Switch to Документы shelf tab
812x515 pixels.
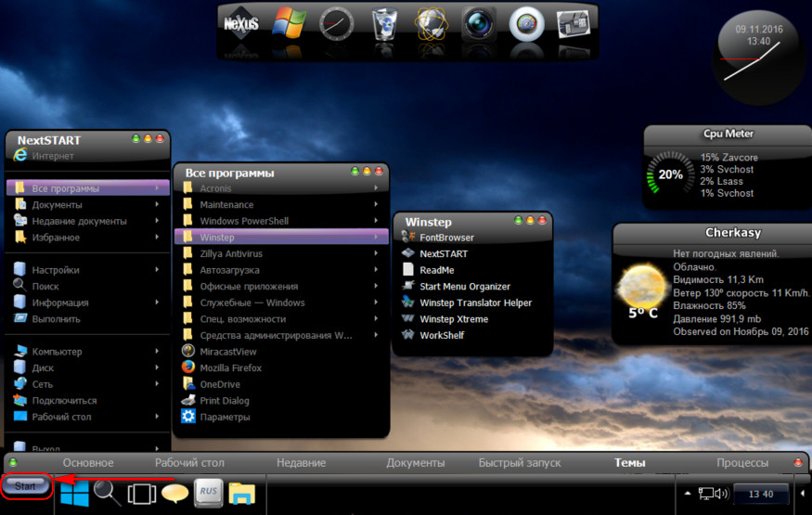pos(416,463)
